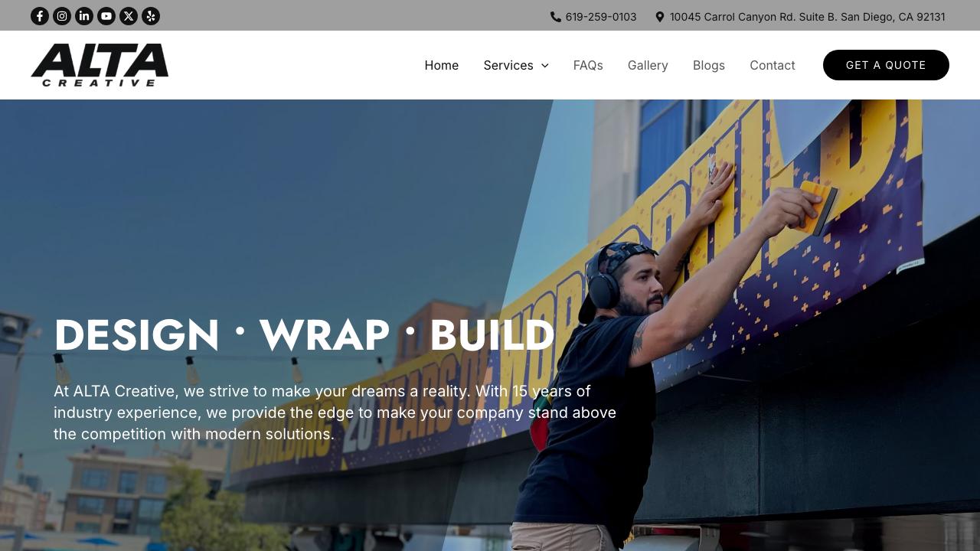Image resolution: width=980 pixels, height=551 pixels.
Task: Click the map pin location icon
Action: 660,17
